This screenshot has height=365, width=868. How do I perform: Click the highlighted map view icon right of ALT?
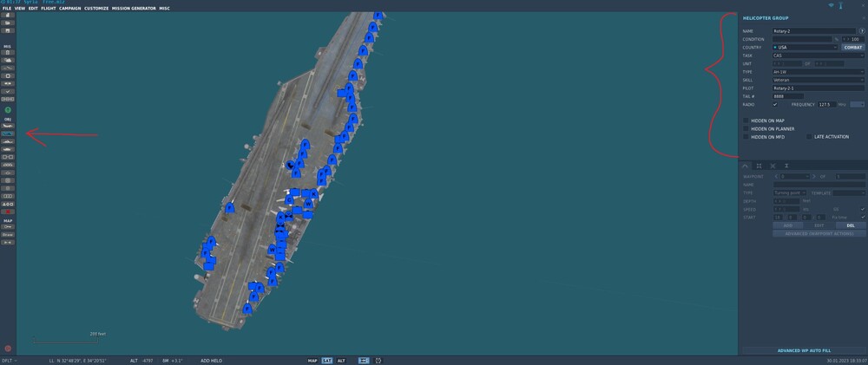pos(364,361)
